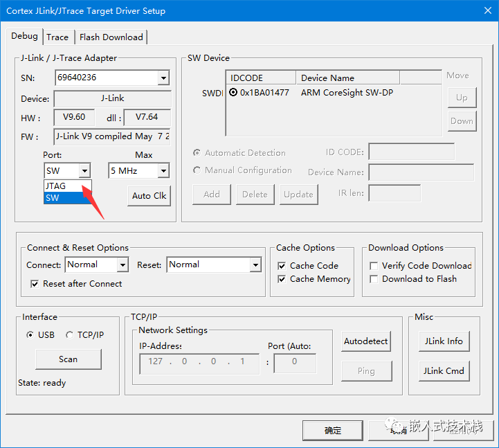499x448 pixels.
Task: Select the 0x1BA01477 SWDI device radio
Action: click(233, 92)
